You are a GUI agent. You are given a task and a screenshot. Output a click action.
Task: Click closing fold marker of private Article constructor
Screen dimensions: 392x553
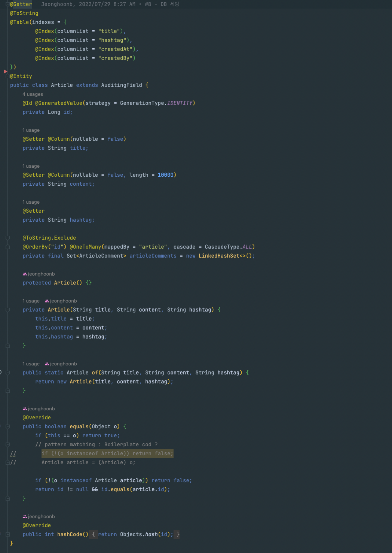tap(7, 346)
